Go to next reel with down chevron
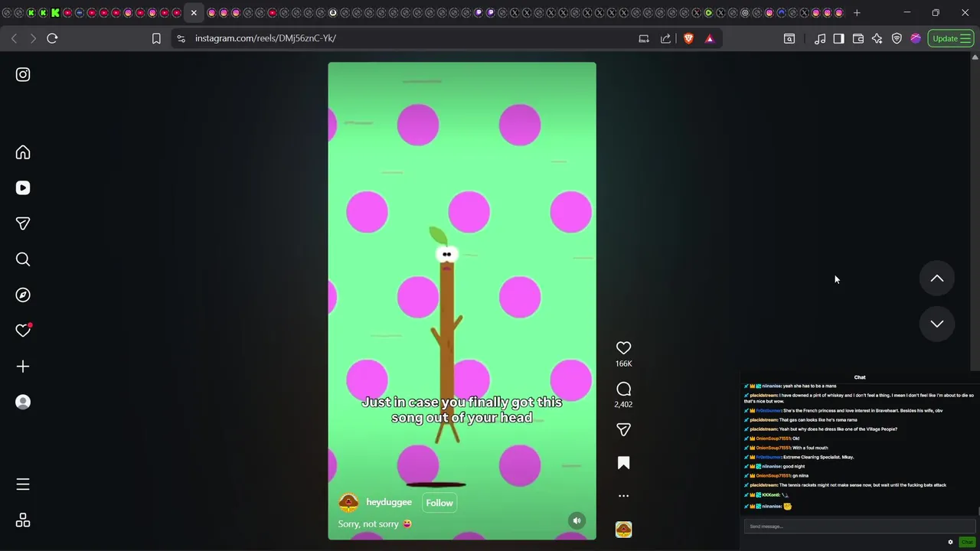 [x=936, y=324]
